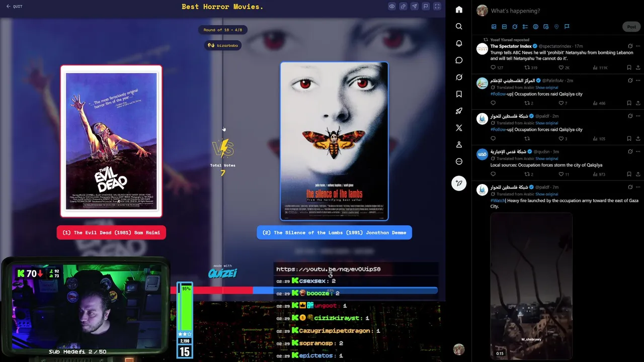Open more options on the @paldf 7m post

tap(638, 187)
